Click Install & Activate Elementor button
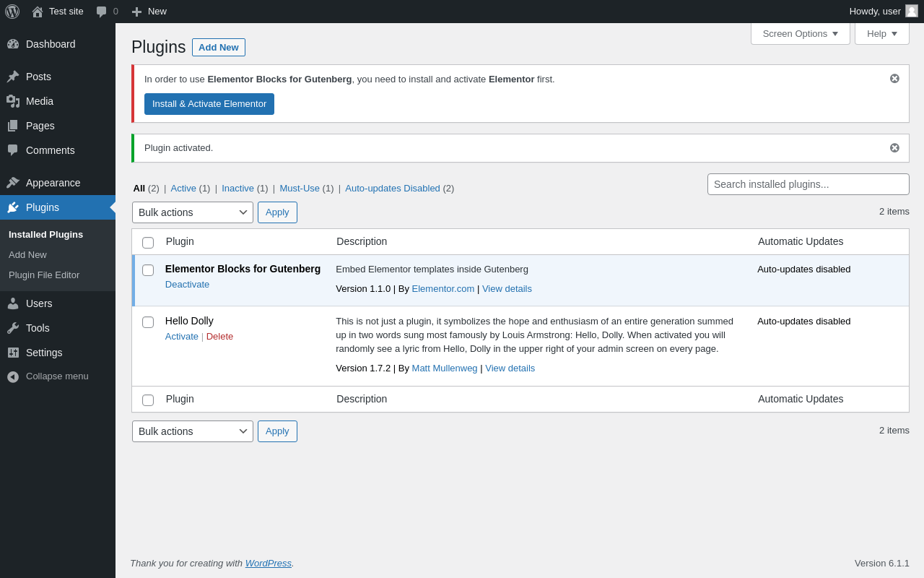The image size is (924, 578). (209, 104)
